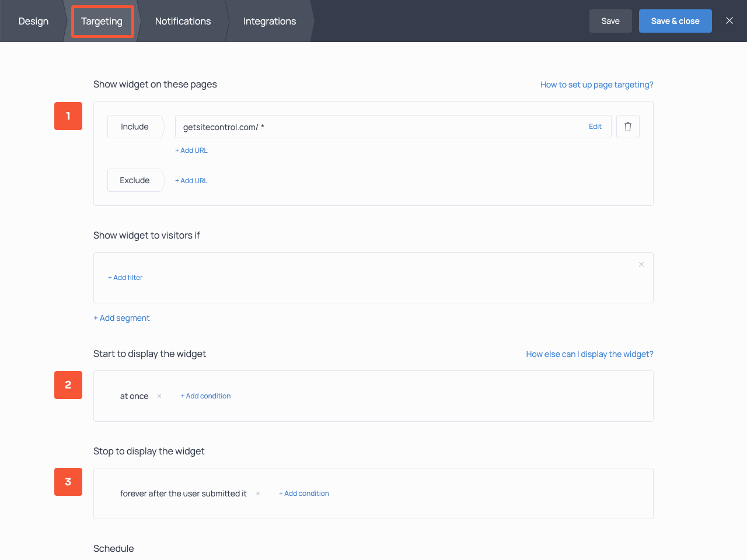Add condition to stop displaying widget

tap(304, 494)
